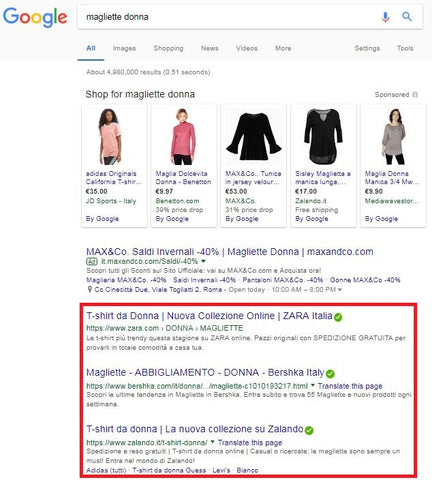Open Maglia Donna Manica 3/4 product image
Image resolution: width=432 pixels, height=480 pixels.
[x=393, y=136]
